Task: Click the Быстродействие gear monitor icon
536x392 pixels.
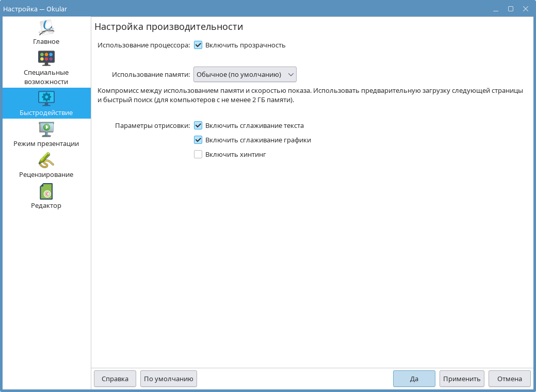Action: [46, 98]
